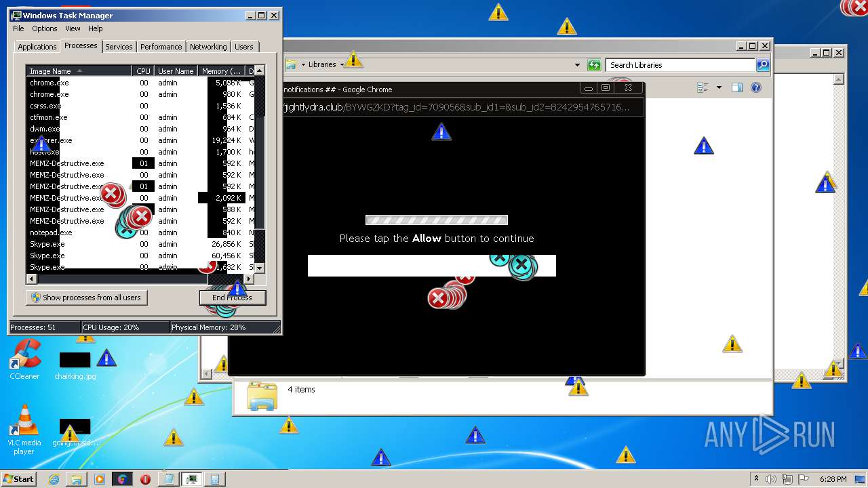This screenshot has height=488, width=868.
Task: Expand the Libraries breadcrumb arrow
Action: 342,65
